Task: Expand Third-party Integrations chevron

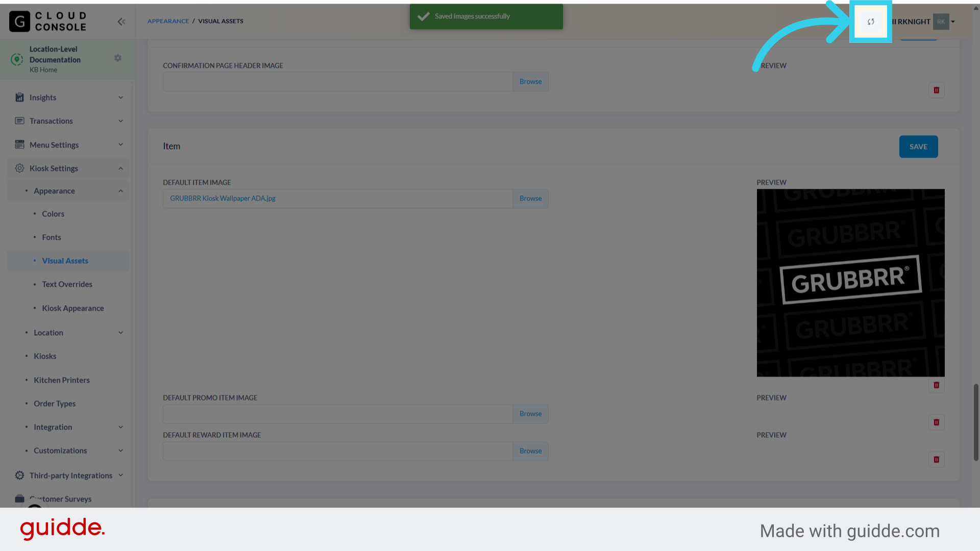Action: pos(121,475)
